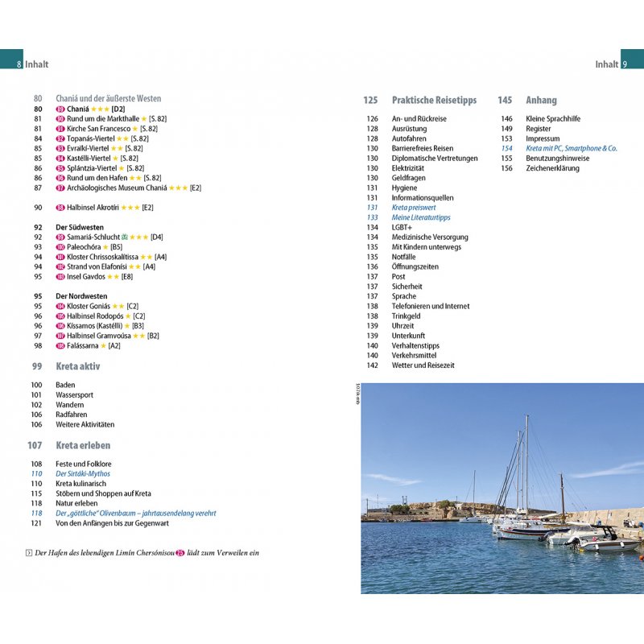
Task: Click the numbered icon before Insel Gavdos
Action: 60,277
